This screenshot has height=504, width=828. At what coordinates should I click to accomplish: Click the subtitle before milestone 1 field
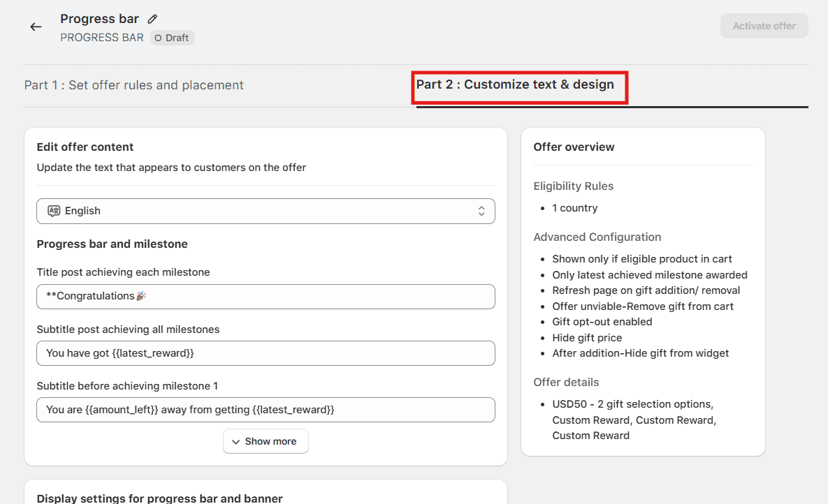[x=266, y=410]
